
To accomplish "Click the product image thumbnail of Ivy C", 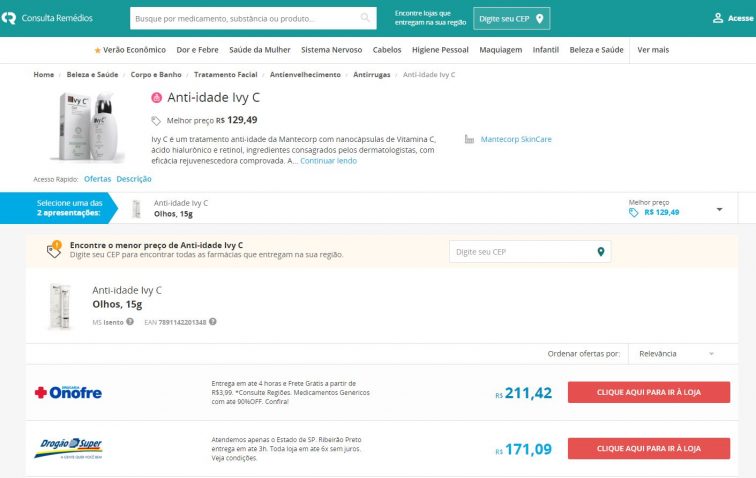I will [88, 126].
